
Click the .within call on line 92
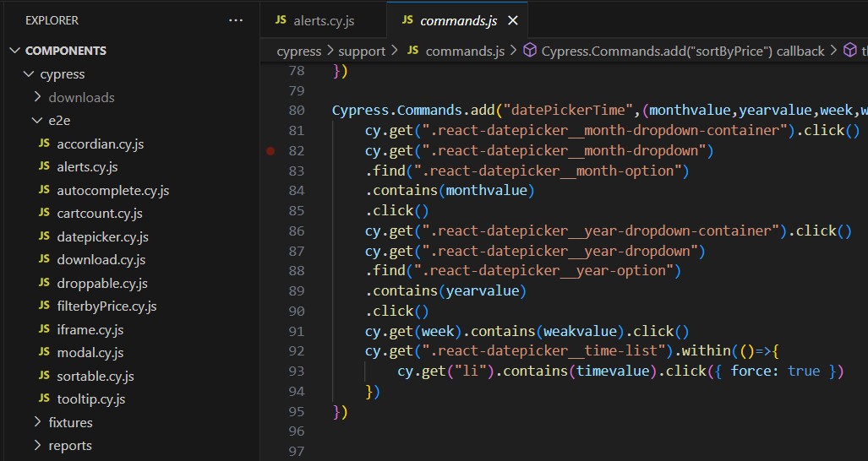pyautogui.click(x=701, y=351)
